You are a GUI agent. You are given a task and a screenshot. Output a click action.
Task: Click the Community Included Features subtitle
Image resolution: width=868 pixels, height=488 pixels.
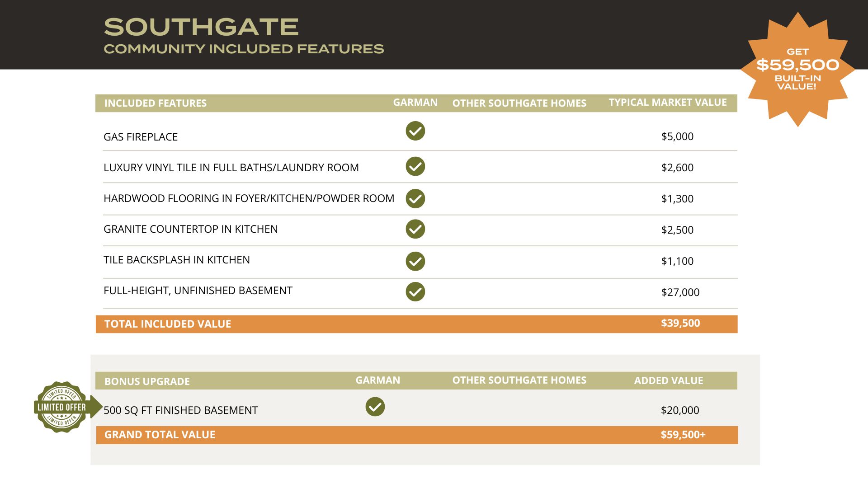(x=244, y=49)
